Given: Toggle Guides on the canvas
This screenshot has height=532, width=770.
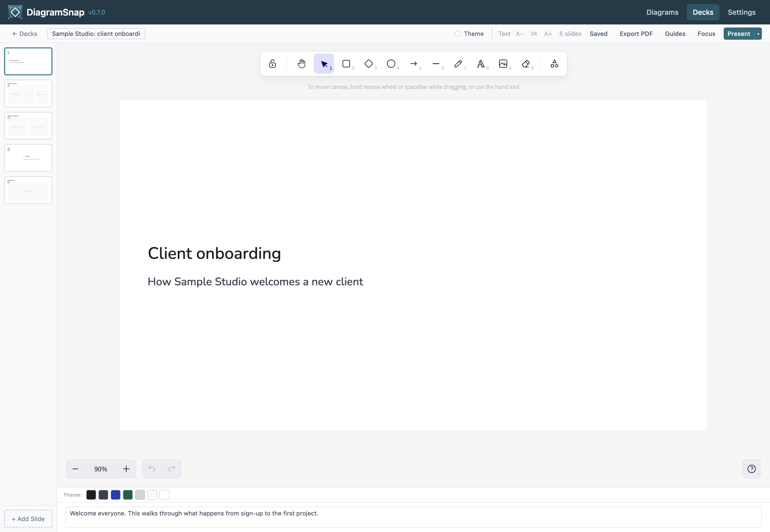Looking at the screenshot, I should click(675, 34).
